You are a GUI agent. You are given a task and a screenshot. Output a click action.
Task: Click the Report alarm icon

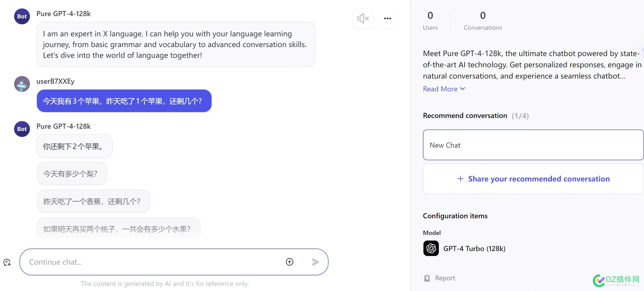click(427, 278)
